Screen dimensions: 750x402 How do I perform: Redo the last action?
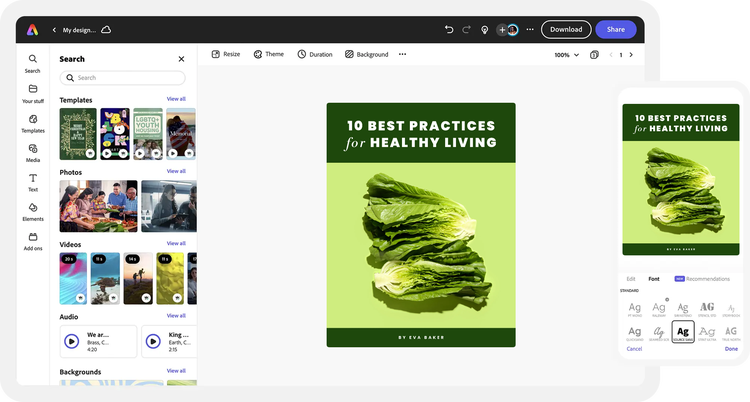coord(466,30)
